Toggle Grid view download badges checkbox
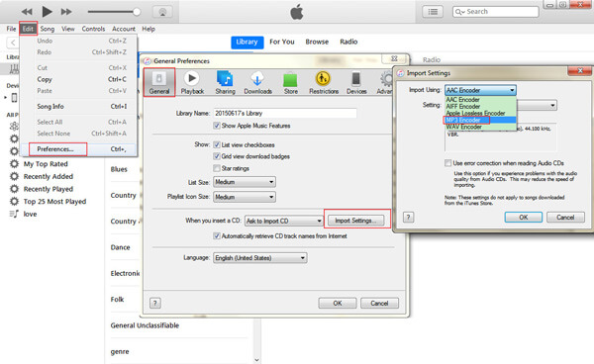Image resolution: width=594 pixels, height=364 pixels. point(217,156)
